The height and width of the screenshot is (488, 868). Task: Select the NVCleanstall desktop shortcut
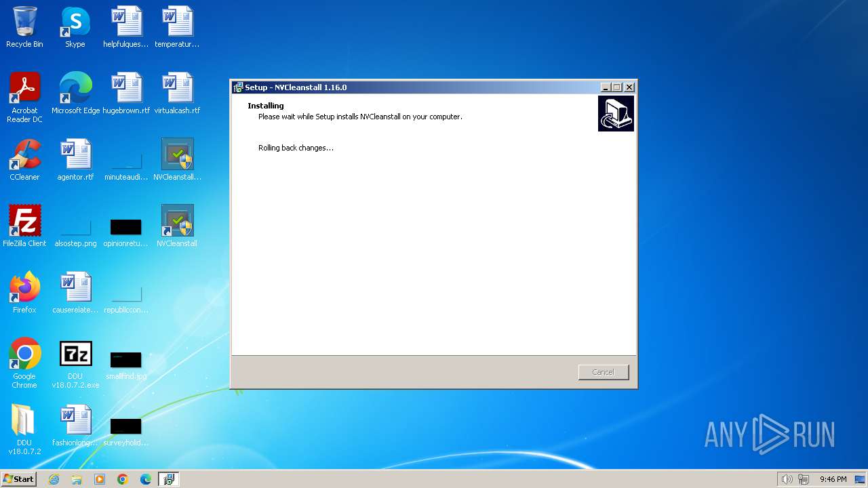coord(177,226)
